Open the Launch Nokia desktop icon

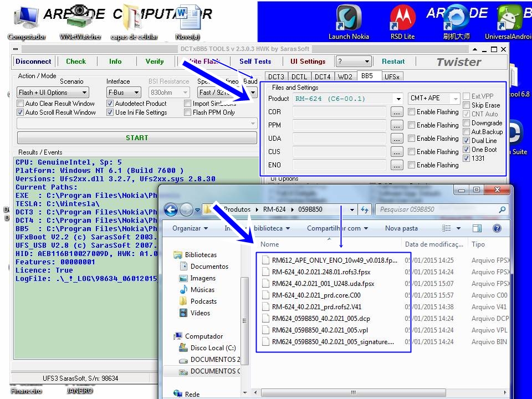(349, 19)
